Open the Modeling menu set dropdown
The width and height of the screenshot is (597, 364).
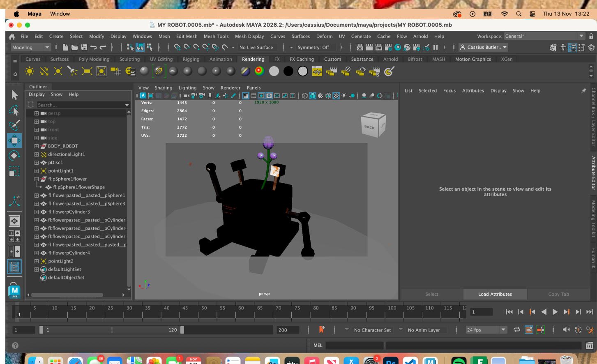click(30, 47)
